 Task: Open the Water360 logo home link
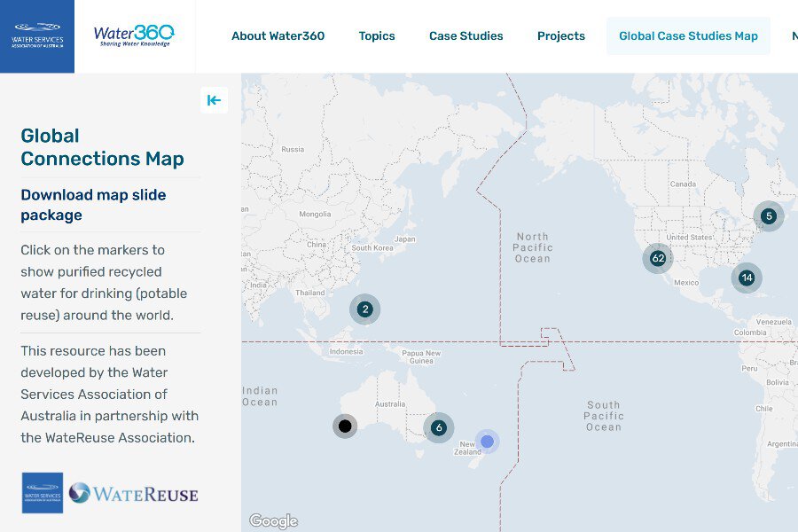pos(134,36)
